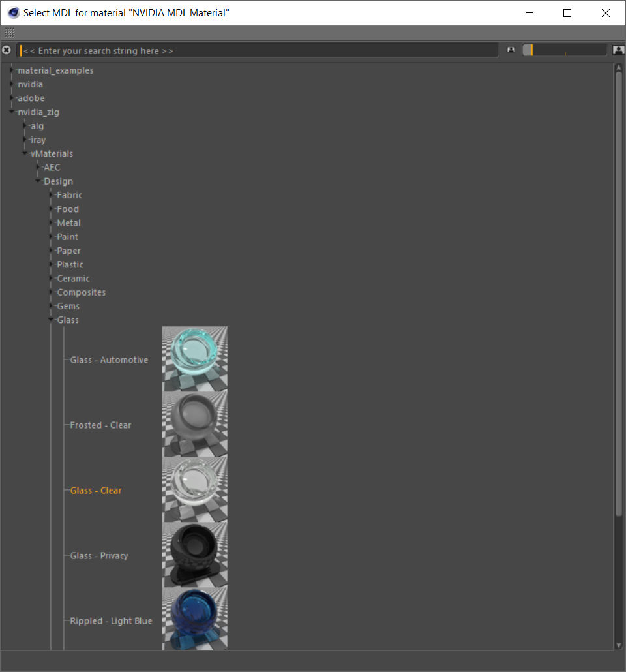Select the nvidia tree label
This screenshot has height=672, width=626.
pos(30,84)
